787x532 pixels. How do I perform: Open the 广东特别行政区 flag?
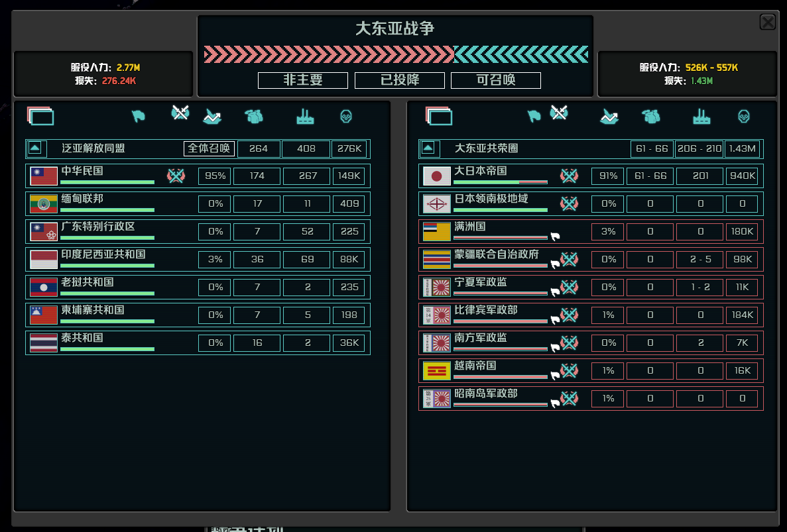coord(44,232)
